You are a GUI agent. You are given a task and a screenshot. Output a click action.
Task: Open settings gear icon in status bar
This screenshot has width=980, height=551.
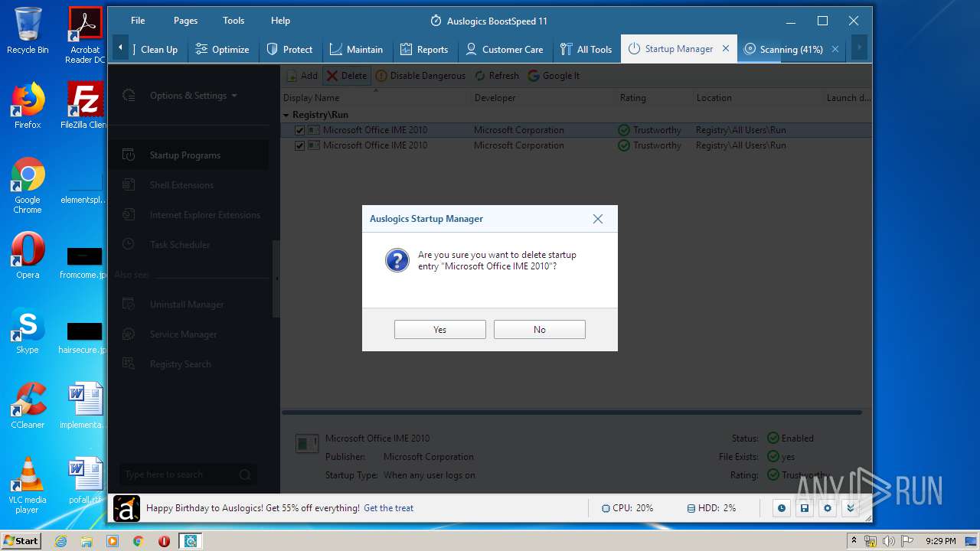(x=828, y=508)
